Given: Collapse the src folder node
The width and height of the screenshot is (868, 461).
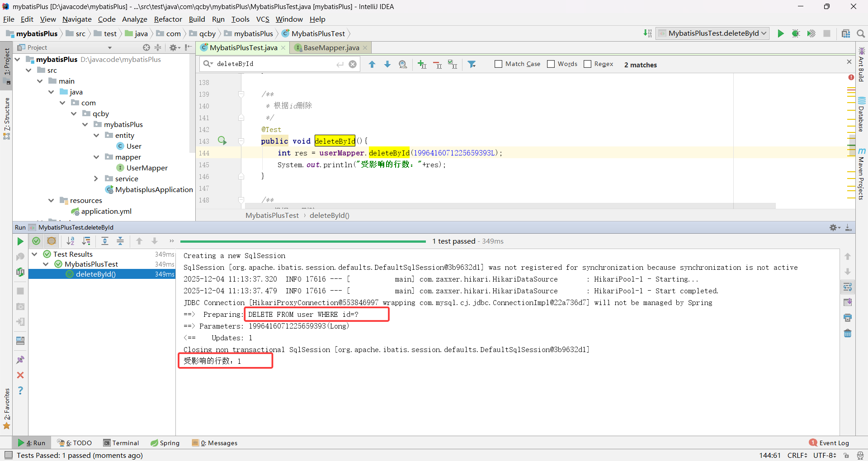Looking at the screenshot, I should pyautogui.click(x=29, y=70).
